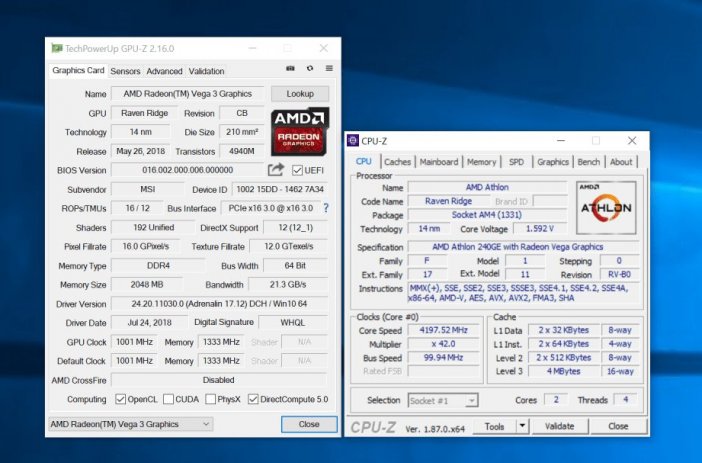702x463 pixels.
Task: Click the CPU-Z Instructions text box
Action: pos(524,293)
